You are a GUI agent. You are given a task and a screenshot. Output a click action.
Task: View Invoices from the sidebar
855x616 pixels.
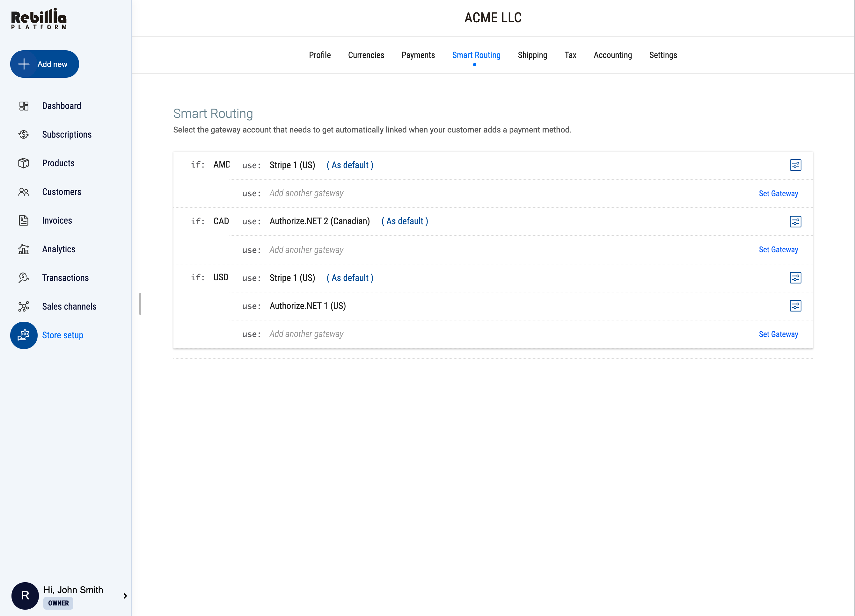pyautogui.click(x=57, y=220)
